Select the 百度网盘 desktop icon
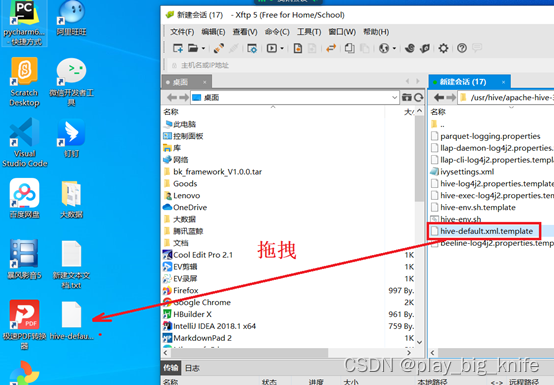Screen dimensions: 554x385 [24, 199]
